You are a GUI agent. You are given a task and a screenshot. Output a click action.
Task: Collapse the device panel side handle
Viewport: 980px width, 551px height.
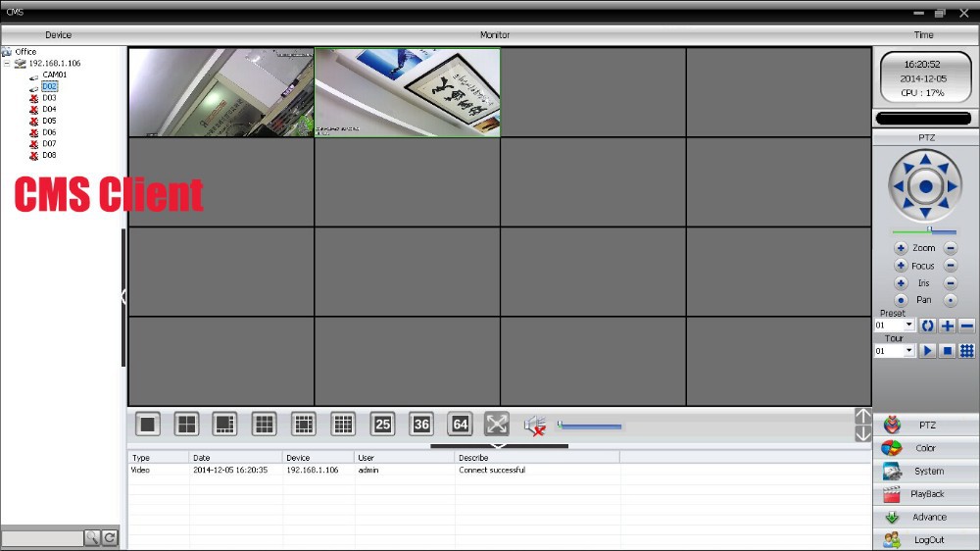coord(123,297)
